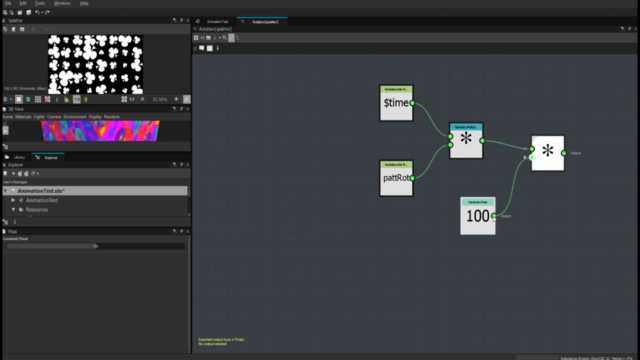
Task: Open the undo history dropdown arrow
Action: pos(42,13)
